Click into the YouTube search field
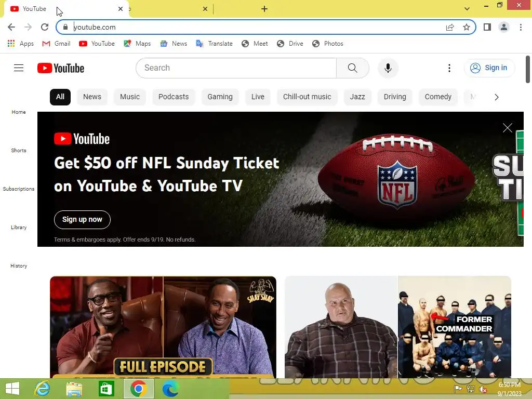 pyautogui.click(x=236, y=68)
